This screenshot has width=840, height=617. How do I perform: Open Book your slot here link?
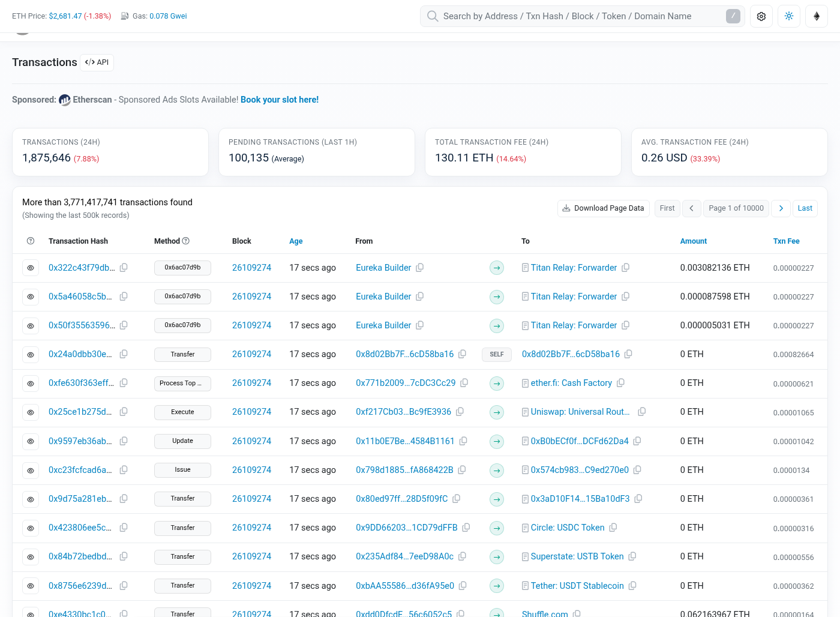280,100
